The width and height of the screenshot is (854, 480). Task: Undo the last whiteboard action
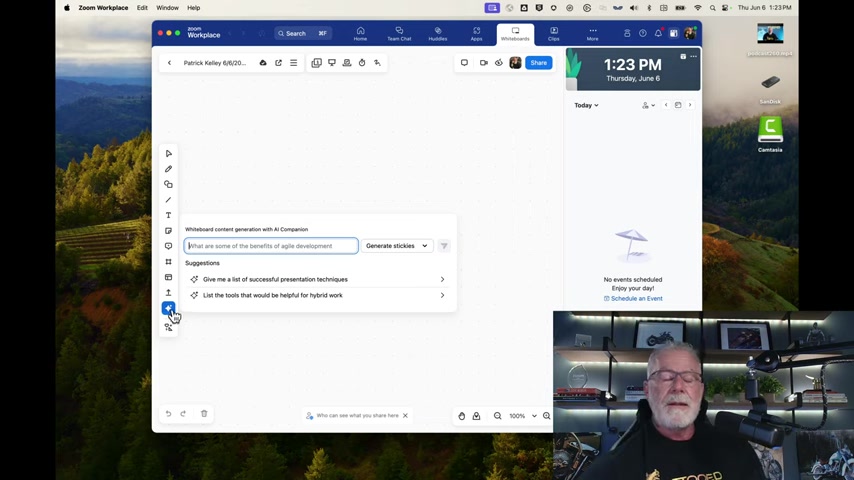tap(168, 414)
